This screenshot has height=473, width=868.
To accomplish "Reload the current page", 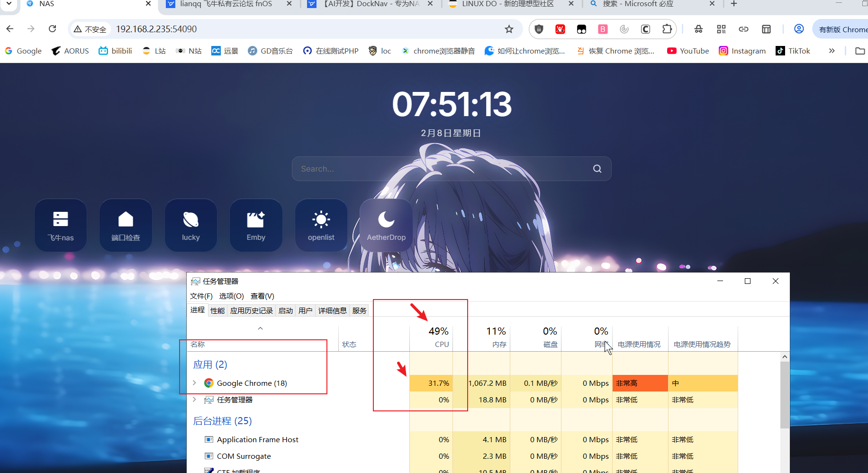I will coord(53,29).
